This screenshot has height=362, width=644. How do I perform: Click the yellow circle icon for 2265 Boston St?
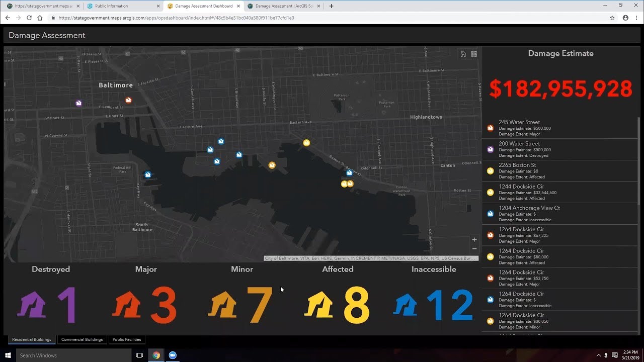point(490,171)
